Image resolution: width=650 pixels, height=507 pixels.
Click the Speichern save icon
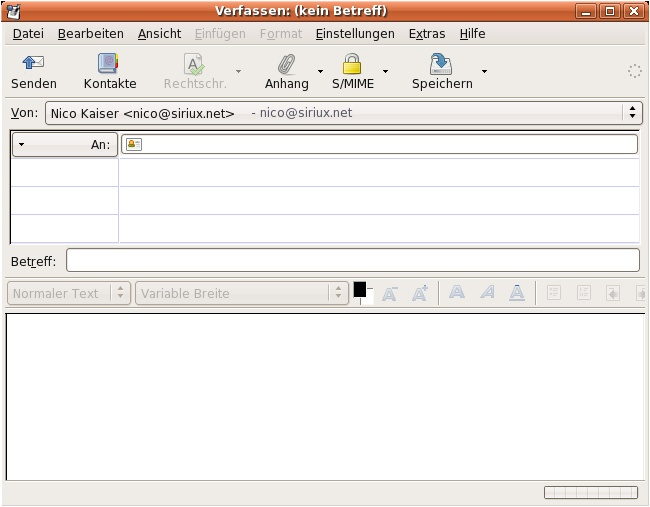coord(441,64)
